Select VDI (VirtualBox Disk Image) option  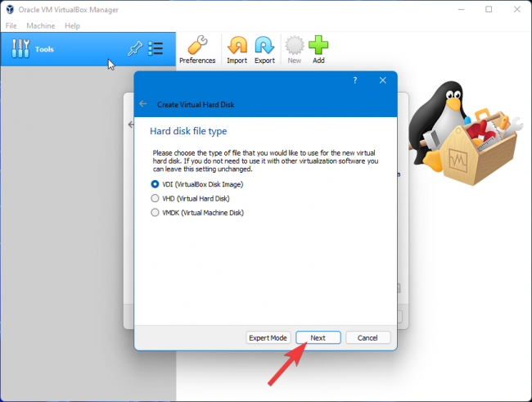(x=197, y=184)
